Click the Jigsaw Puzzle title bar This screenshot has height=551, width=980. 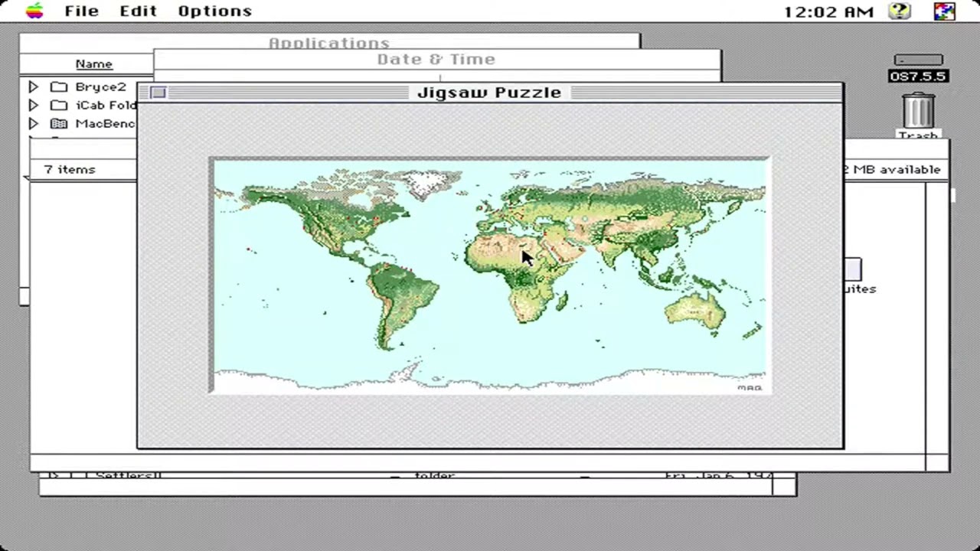click(490, 93)
